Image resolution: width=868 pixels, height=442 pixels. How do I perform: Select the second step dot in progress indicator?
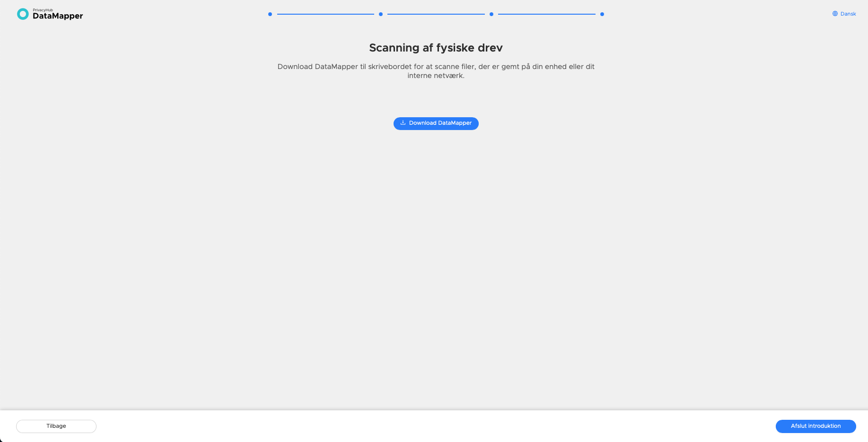(381, 14)
